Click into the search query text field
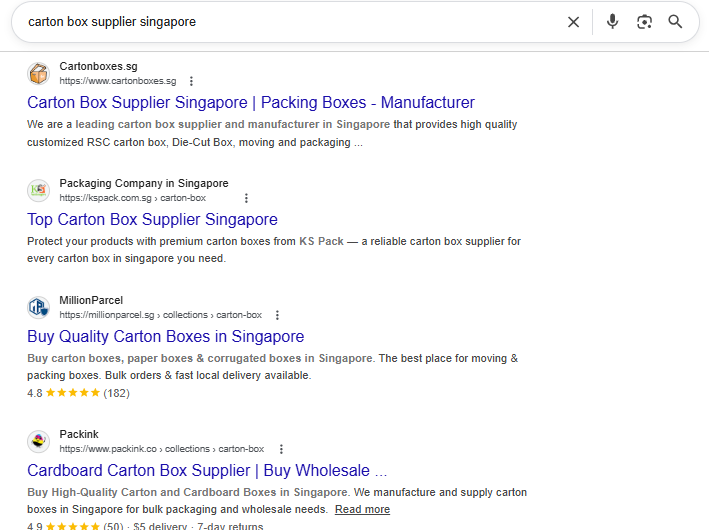 coord(289,22)
